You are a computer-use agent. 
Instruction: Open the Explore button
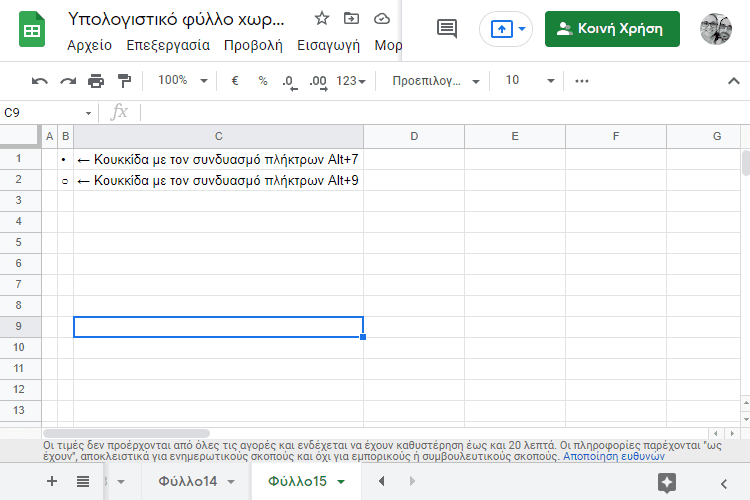(x=667, y=482)
